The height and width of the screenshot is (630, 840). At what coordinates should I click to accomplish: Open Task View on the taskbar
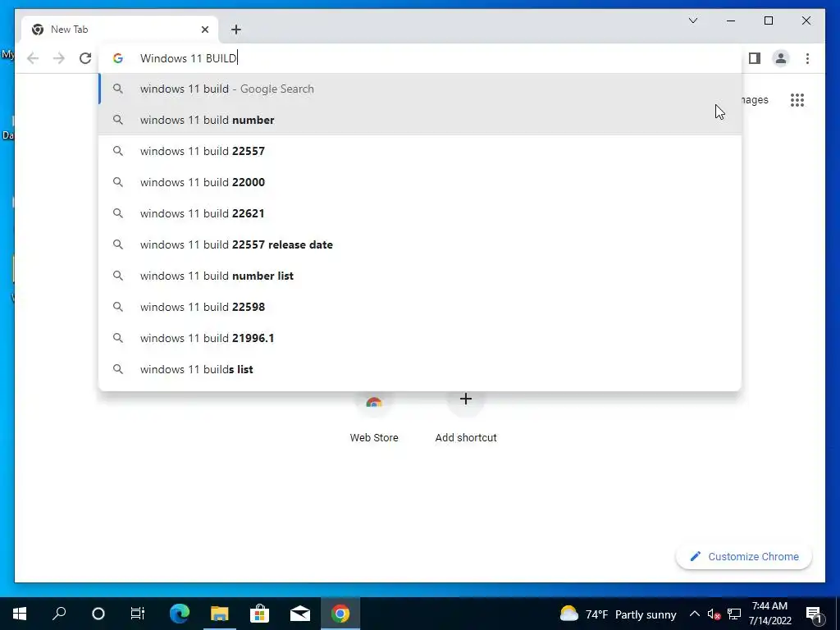[138, 614]
